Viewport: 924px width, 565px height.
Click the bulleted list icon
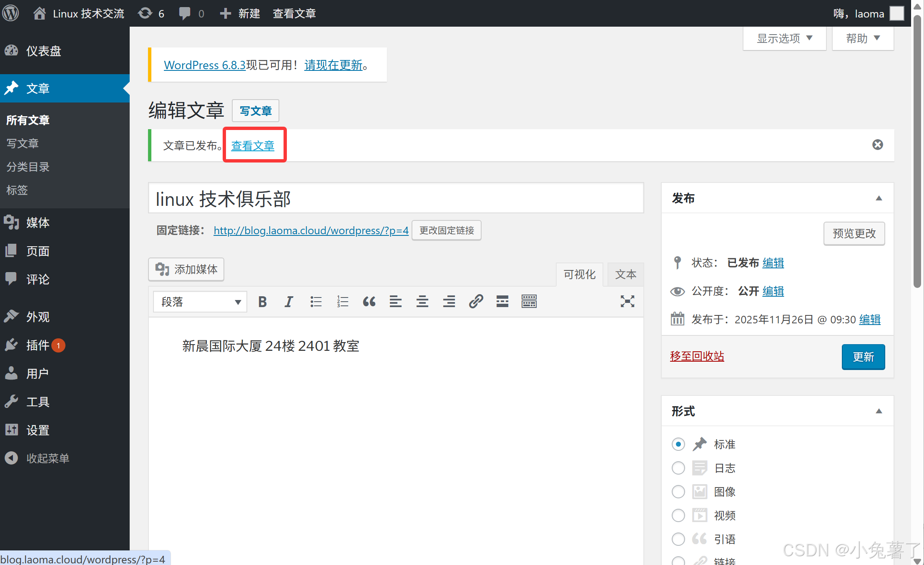click(x=316, y=302)
